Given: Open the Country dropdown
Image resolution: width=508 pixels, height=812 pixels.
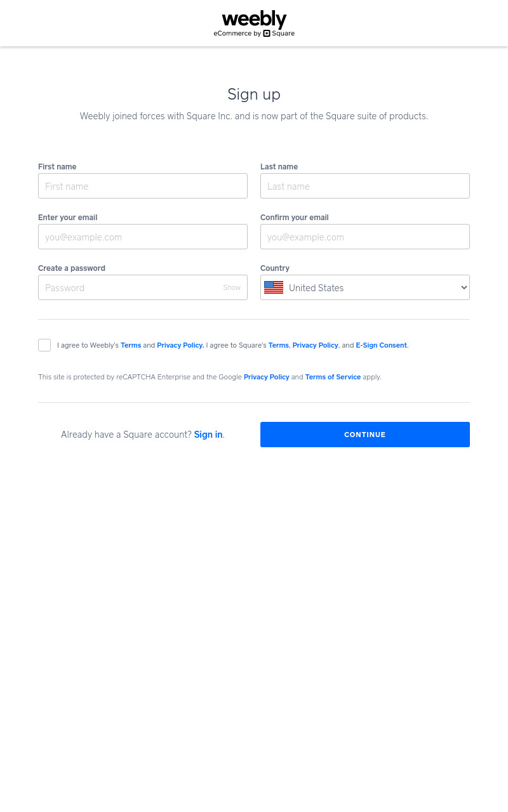Looking at the screenshot, I should (x=365, y=287).
